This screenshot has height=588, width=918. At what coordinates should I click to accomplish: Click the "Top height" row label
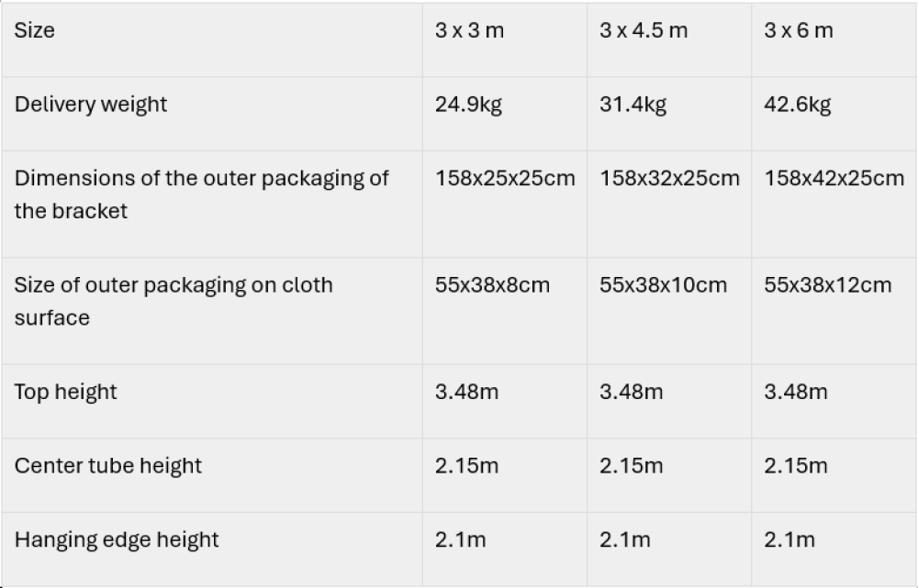pyautogui.click(x=65, y=392)
